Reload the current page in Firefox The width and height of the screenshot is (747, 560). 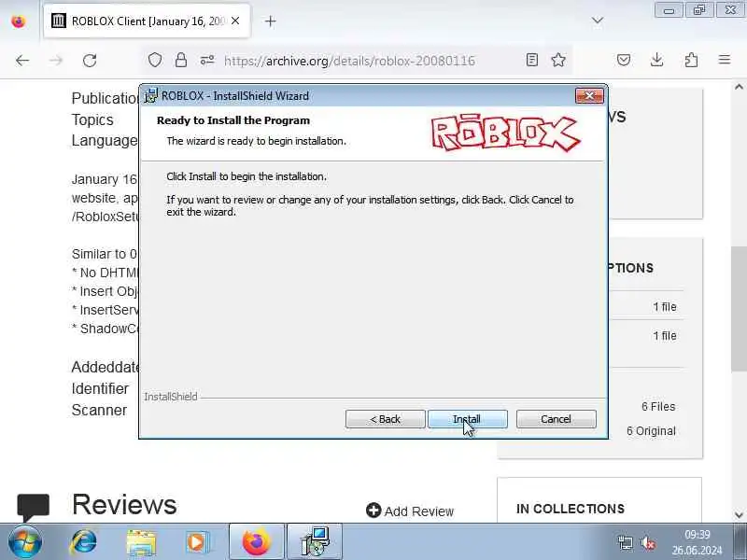90,61
